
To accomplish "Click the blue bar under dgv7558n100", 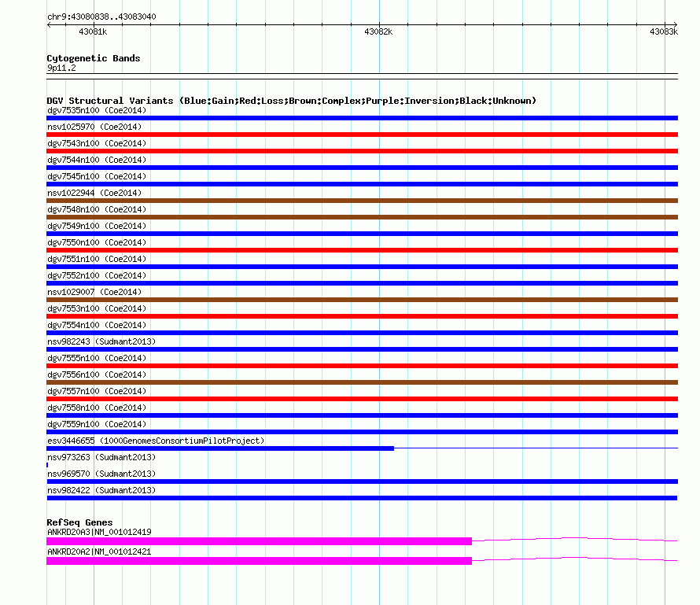I will [362, 415].
